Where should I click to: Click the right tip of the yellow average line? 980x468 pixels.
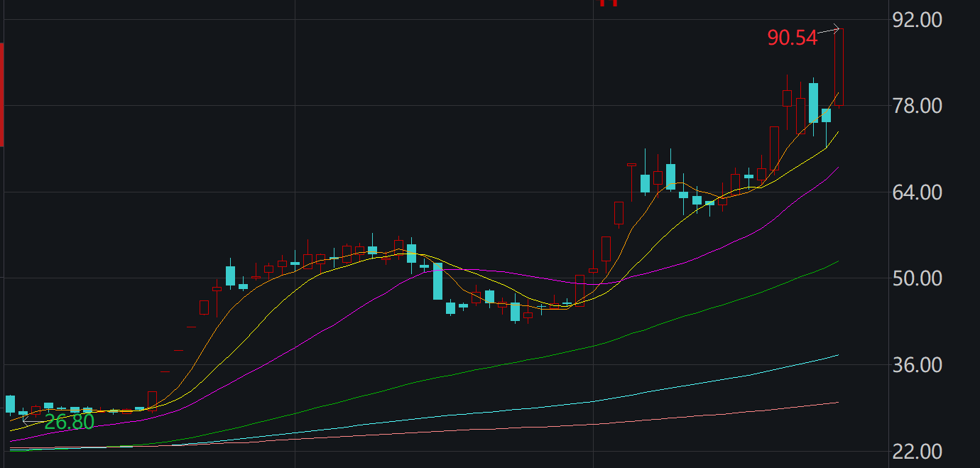838,131
